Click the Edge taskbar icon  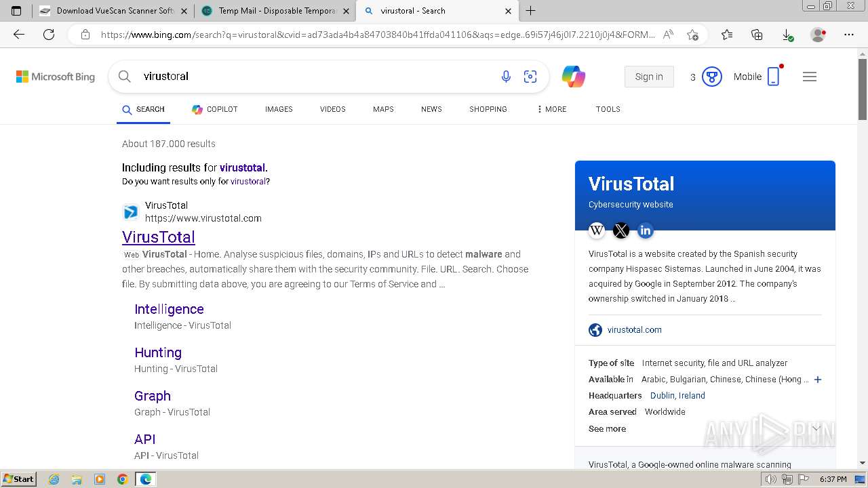click(146, 479)
